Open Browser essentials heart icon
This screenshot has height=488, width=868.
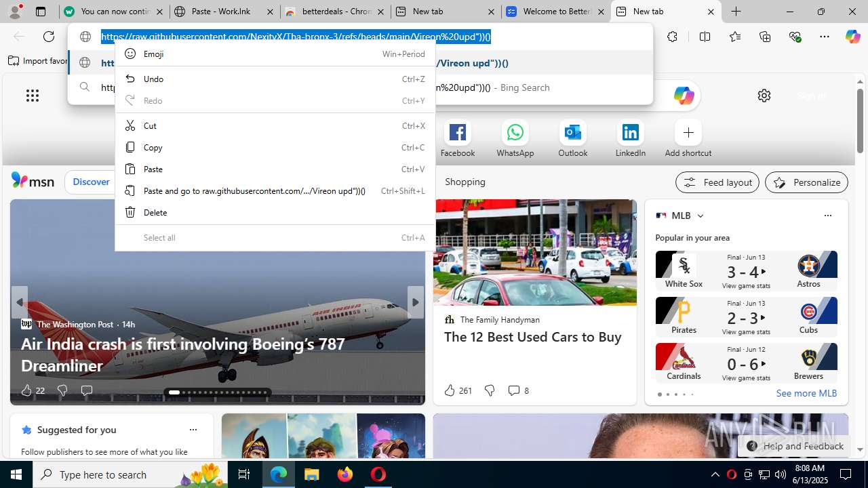[795, 37]
